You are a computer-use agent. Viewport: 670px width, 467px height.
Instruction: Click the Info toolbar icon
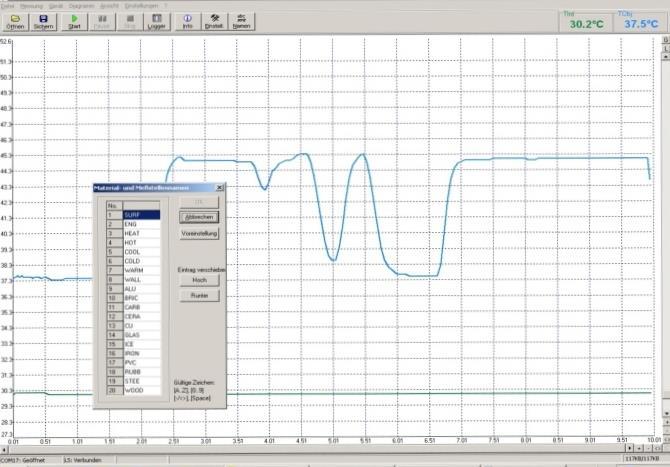pos(188,21)
